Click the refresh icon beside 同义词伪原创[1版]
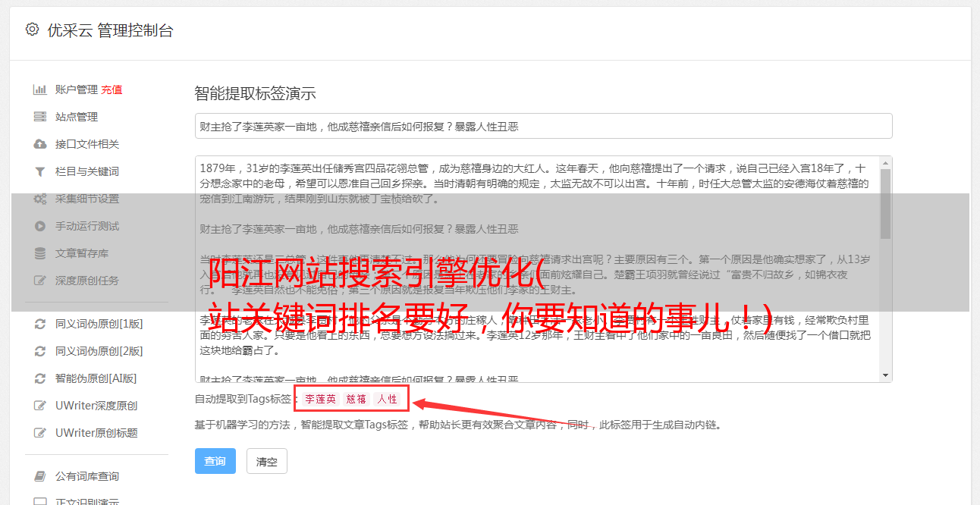Image resolution: width=980 pixels, height=505 pixels. [40, 324]
